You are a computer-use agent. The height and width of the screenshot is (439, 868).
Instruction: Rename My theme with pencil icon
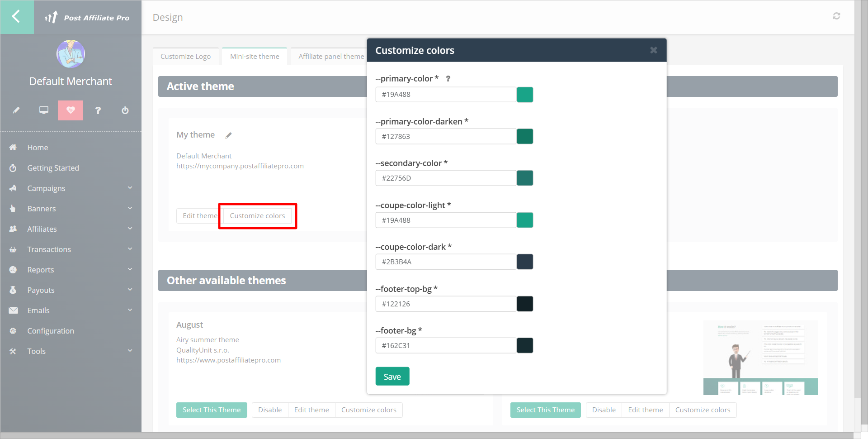pyautogui.click(x=229, y=135)
